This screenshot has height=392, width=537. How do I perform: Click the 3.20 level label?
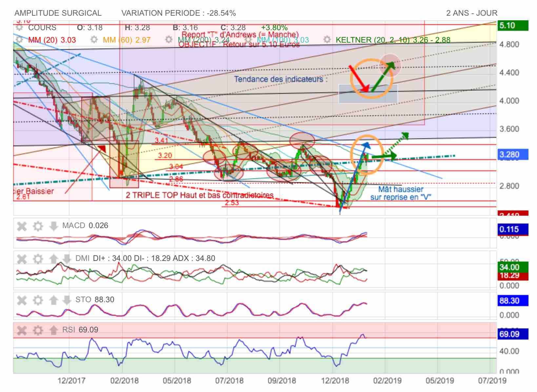pos(165,156)
